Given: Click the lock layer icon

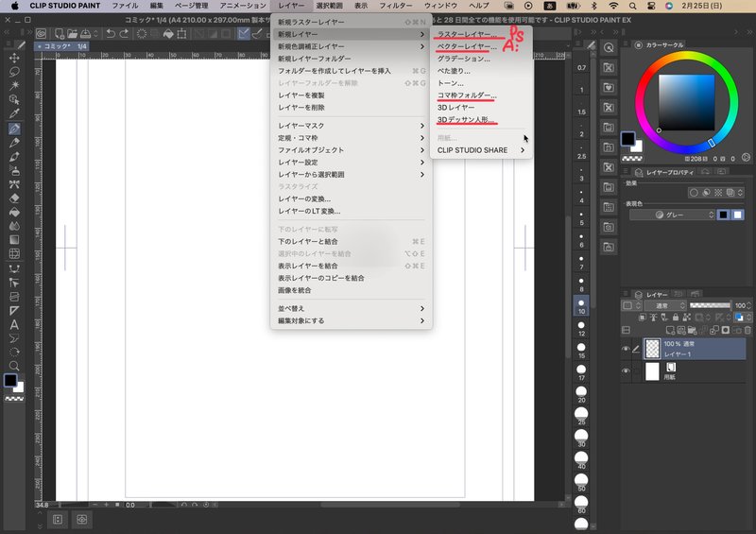Looking at the screenshot, I should tap(676, 318).
